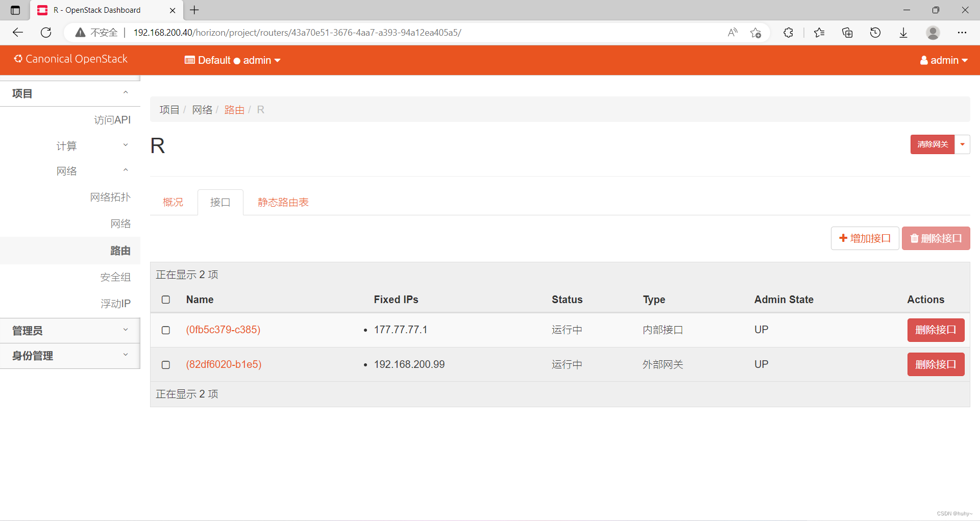Click the 192.168.200.99 fixed IP value
This screenshot has width=980, height=521.
tap(409, 364)
